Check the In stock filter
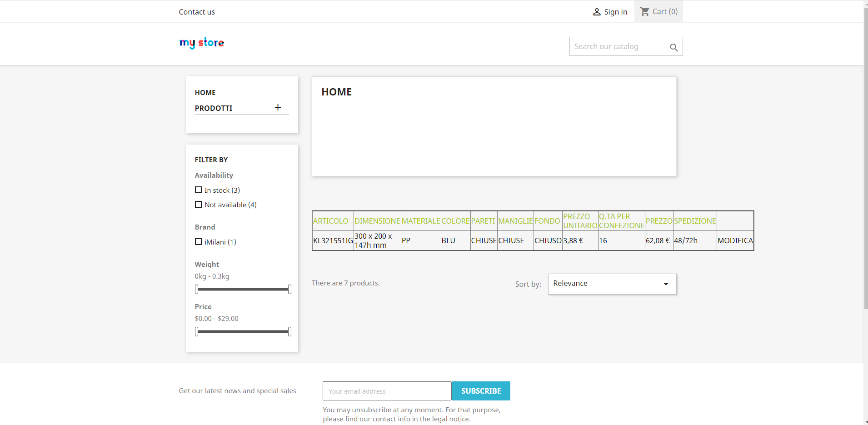Screen dimensions: 868x425 click(198, 190)
